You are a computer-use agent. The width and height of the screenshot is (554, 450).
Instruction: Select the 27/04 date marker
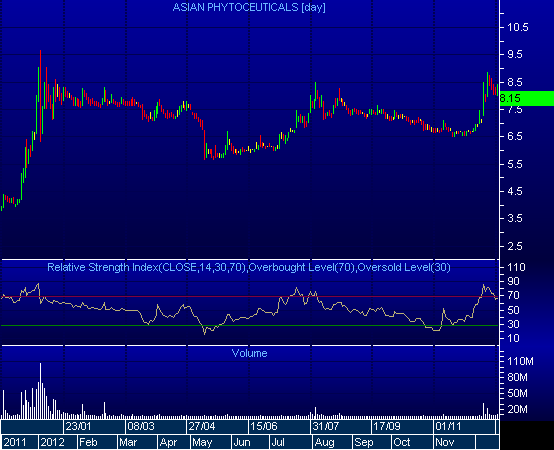click(x=202, y=426)
